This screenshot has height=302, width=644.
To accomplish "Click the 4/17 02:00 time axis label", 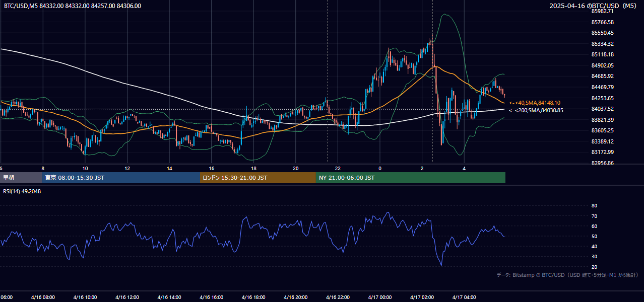I will [422, 297].
